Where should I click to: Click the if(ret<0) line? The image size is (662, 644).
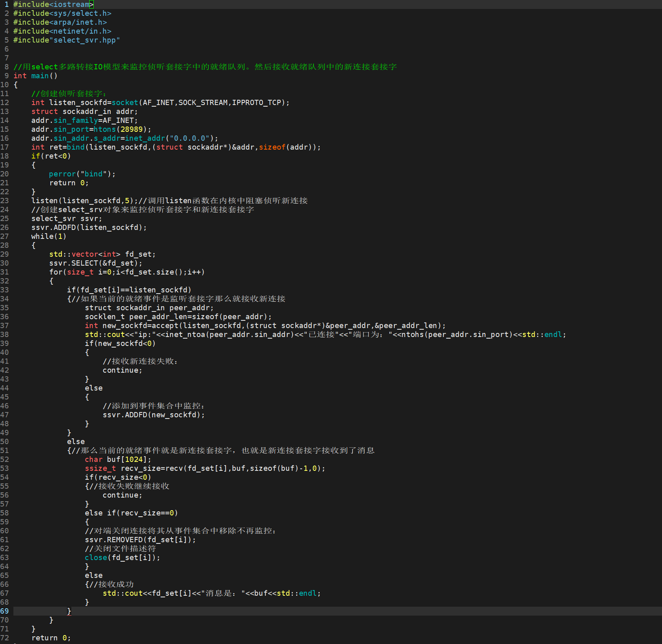[x=51, y=156]
